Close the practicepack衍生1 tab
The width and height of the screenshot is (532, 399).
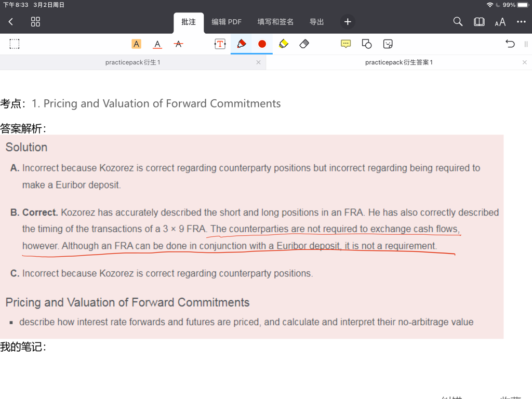(259, 62)
